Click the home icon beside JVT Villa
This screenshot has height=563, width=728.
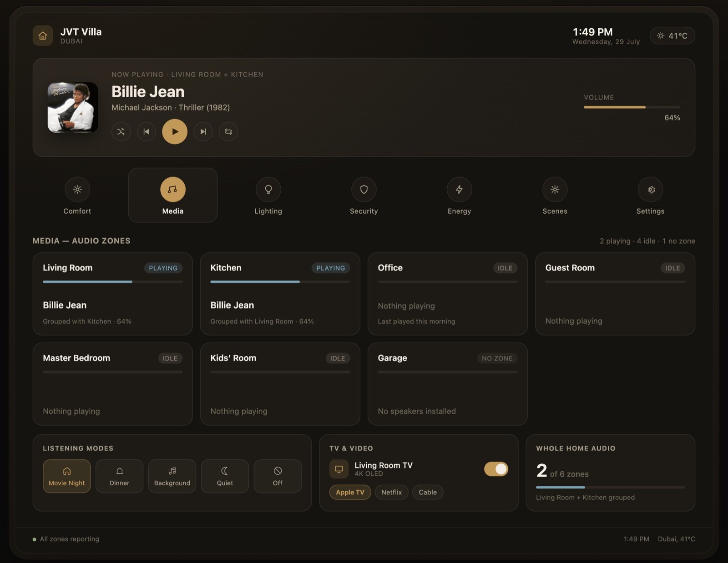tap(43, 35)
